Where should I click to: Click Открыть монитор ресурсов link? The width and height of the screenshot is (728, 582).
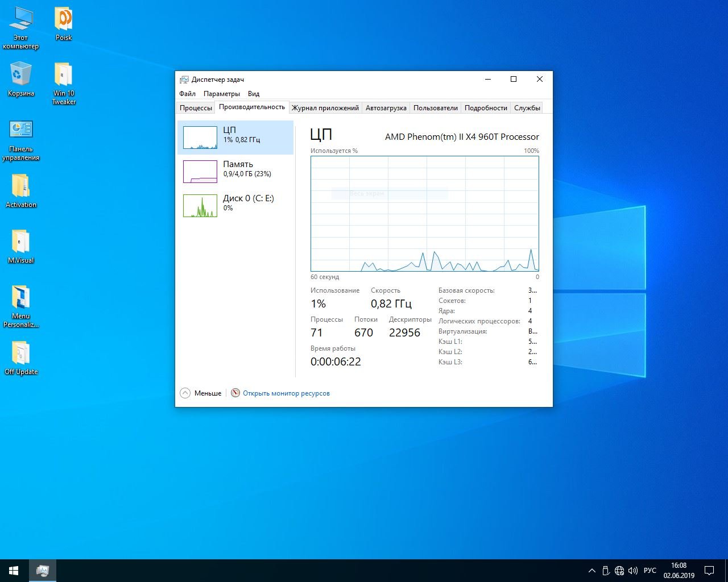pos(286,393)
